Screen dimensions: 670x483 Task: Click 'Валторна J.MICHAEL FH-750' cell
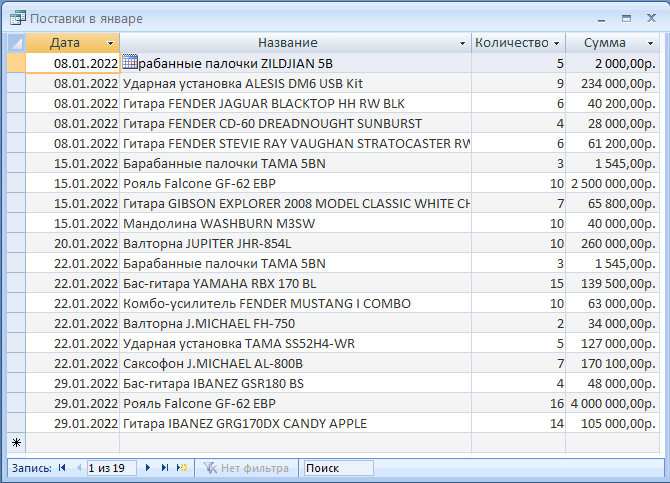click(295, 323)
